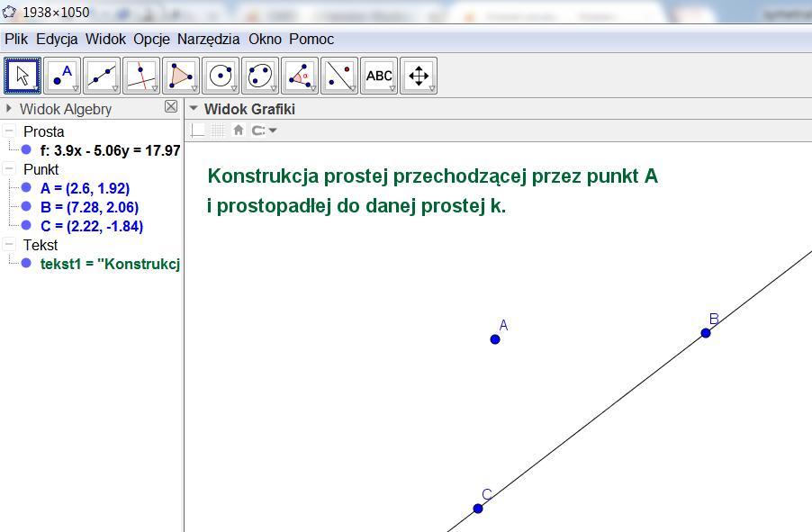Screen dimensions: 812x532
Task: Click the GeoGebra window title icon
Action: [x=9, y=12]
